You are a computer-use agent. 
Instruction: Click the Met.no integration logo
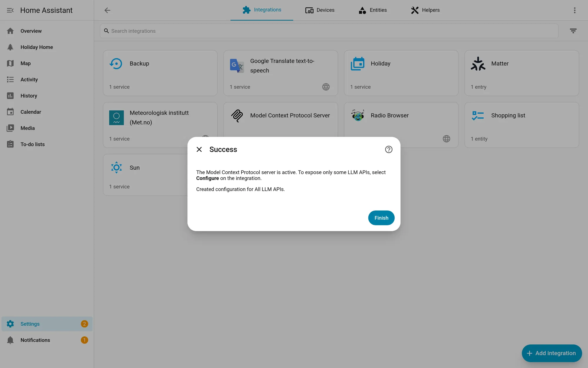click(x=116, y=118)
